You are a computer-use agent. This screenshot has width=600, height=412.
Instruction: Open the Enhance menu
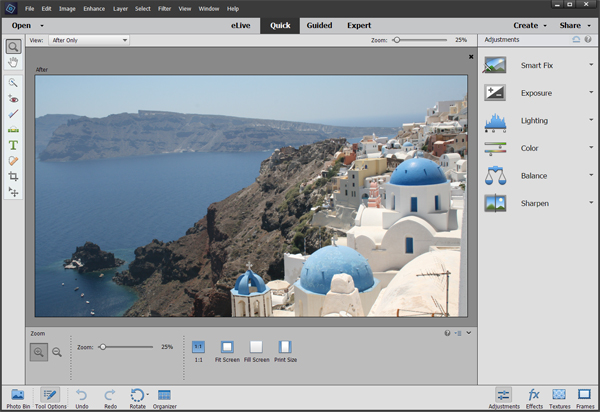pyautogui.click(x=94, y=8)
